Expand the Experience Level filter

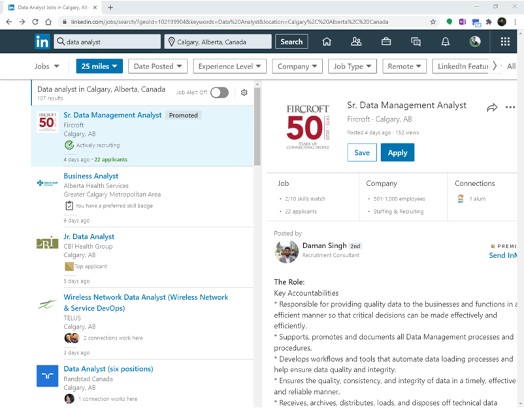pos(229,66)
